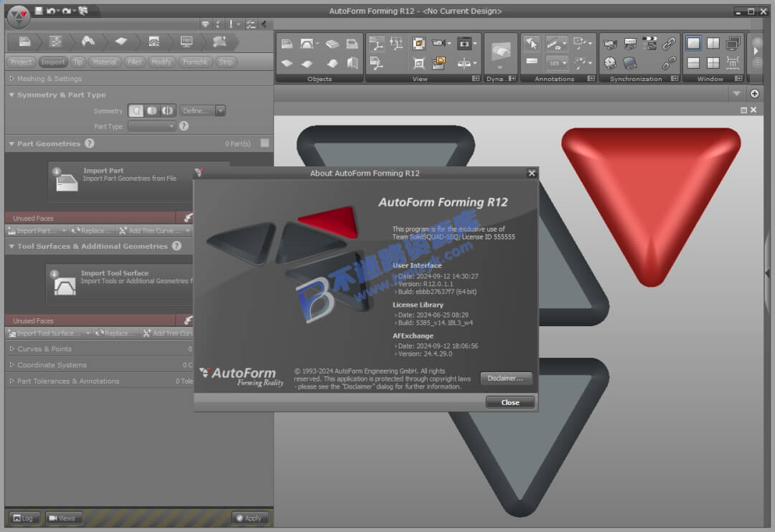Switch to the Fillet tab

[134, 62]
